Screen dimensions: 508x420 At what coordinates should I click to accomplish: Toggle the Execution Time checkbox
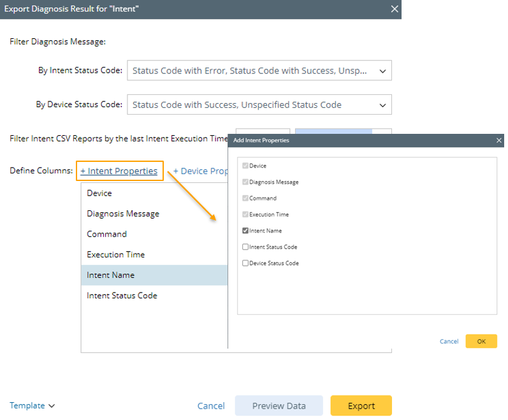click(246, 215)
